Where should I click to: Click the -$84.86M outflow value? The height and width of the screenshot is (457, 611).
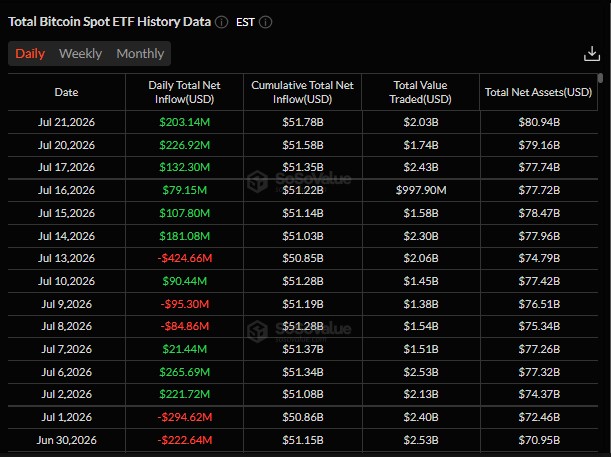coord(185,326)
